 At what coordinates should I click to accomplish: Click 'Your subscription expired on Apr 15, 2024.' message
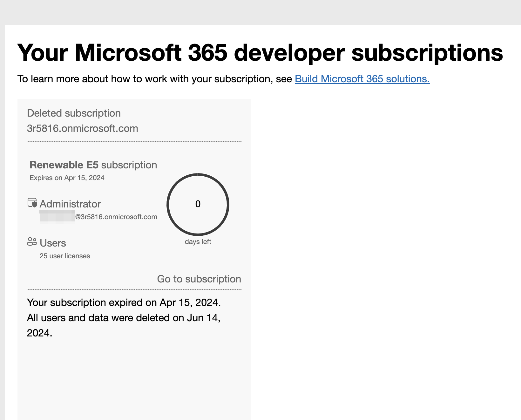[x=124, y=302]
